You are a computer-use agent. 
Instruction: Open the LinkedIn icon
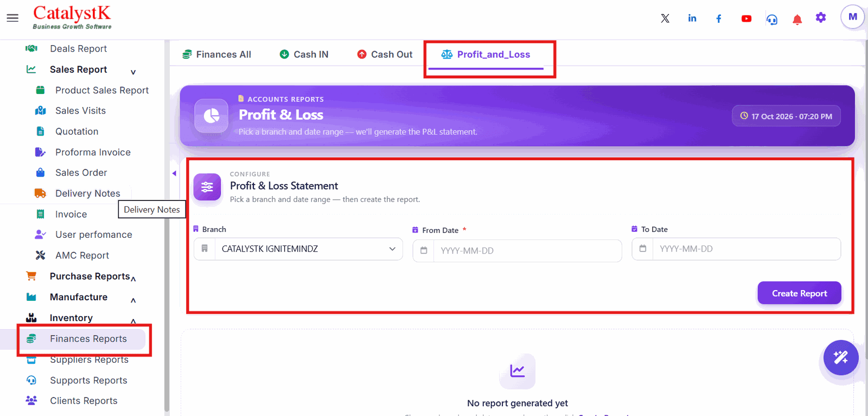click(692, 18)
